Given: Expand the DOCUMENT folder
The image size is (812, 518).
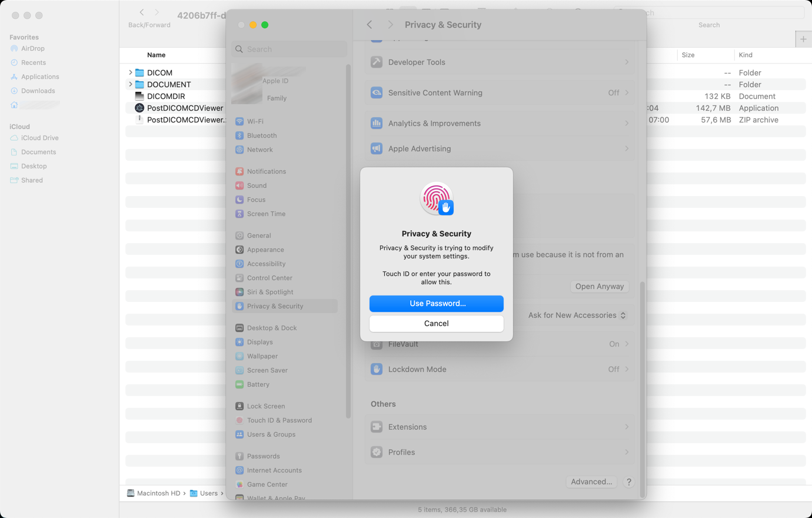Looking at the screenshot, I should click(x=130, y=84).
